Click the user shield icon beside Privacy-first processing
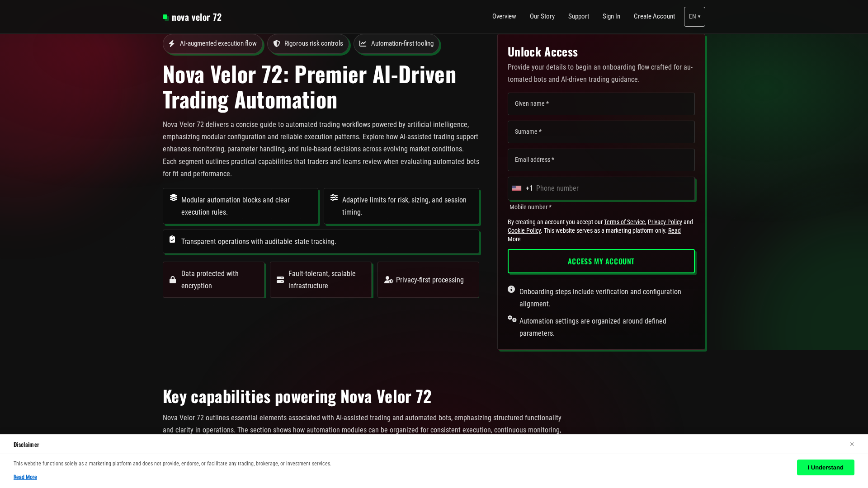Viewport: 868px width, 488px height. tap(389, 280)
